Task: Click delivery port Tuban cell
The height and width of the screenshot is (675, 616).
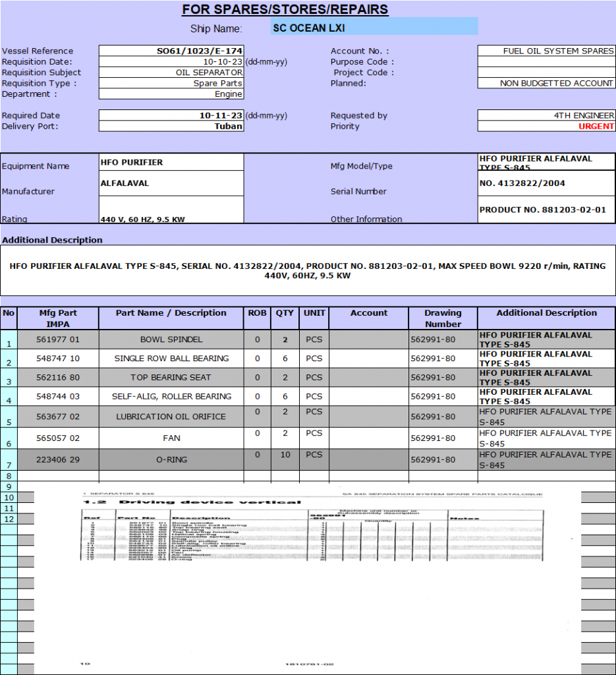Action: point(171,126)
